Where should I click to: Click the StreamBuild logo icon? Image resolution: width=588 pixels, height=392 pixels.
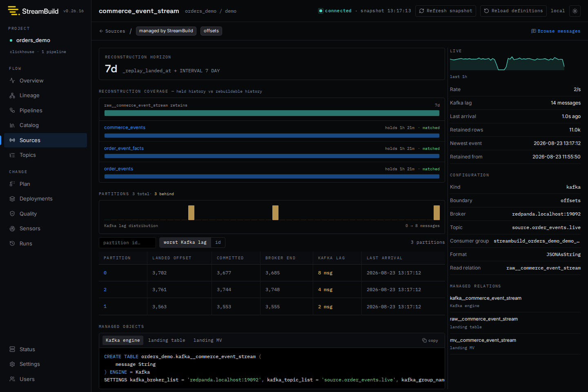point(13,11)
